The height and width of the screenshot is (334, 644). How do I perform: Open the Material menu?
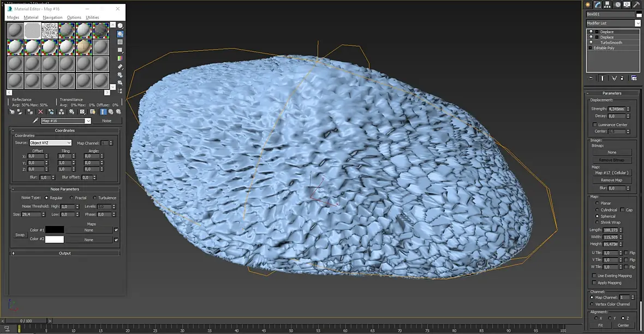[31, 17]
